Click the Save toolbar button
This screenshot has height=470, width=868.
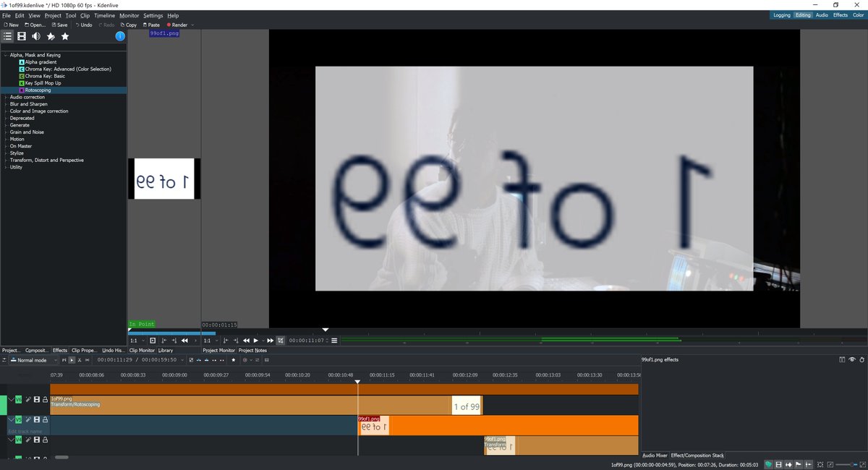point(59,25)
